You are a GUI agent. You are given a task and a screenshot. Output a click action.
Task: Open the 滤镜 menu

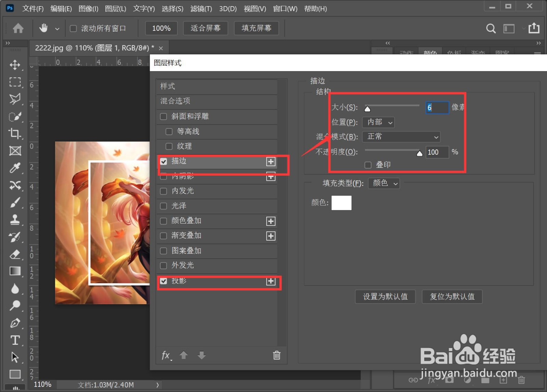(x=201, y=9)
